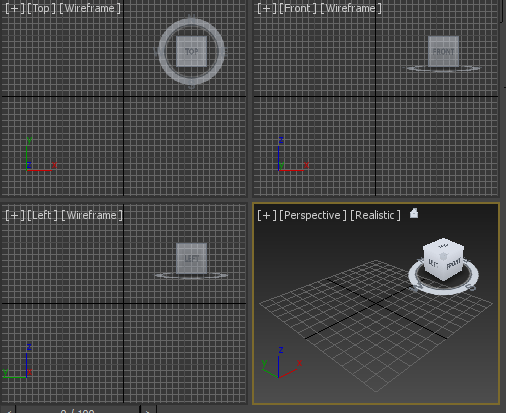Open the [+] general menu of Left viewport

click(x=15, y=215)
